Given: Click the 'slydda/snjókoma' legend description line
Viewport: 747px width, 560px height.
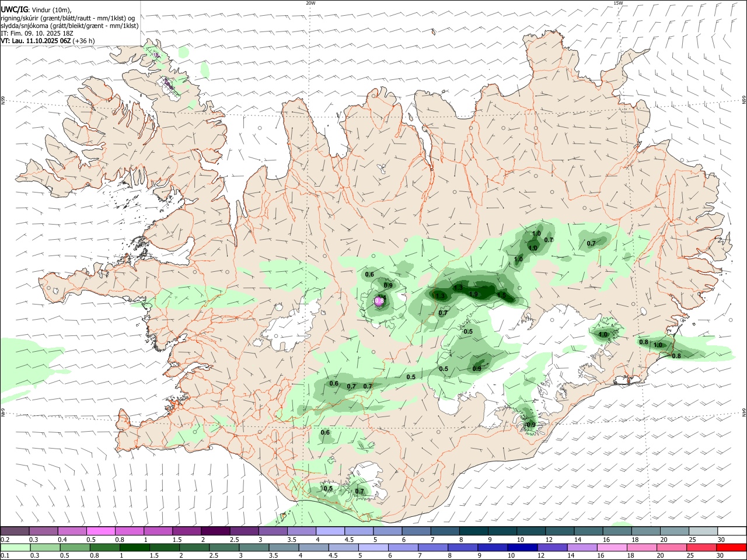Looking at the screenshot, I should coord(69,26).
